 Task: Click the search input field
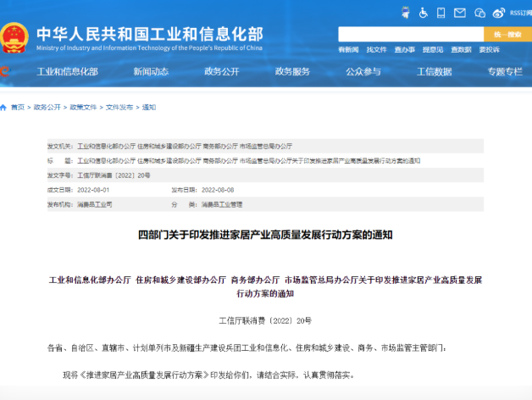point(411,34)
